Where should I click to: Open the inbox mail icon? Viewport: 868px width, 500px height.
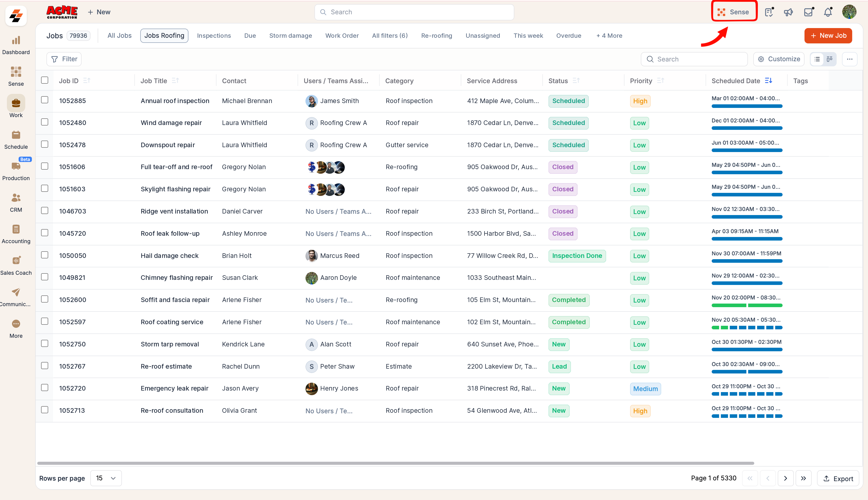[x=808, y=12]
